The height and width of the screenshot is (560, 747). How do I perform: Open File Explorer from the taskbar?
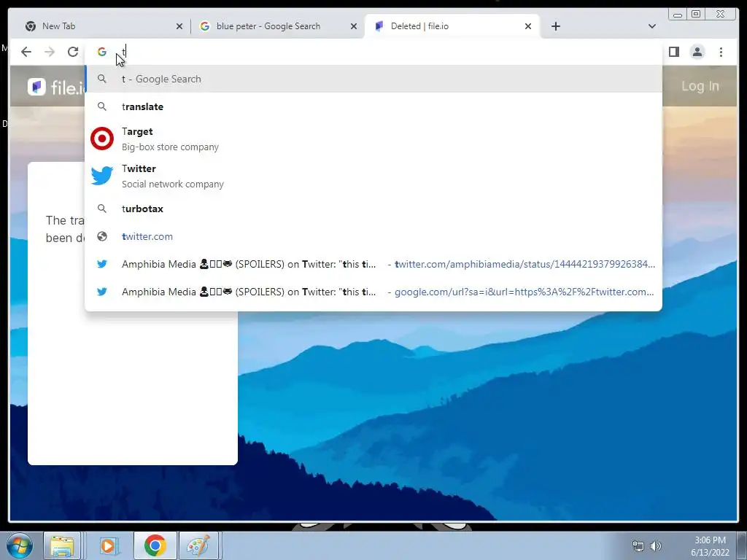[62, 545]
